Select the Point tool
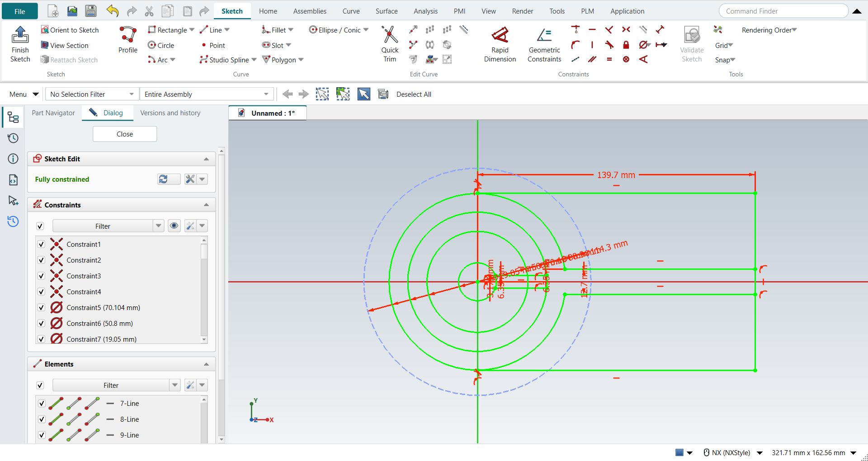 [213, 45]
